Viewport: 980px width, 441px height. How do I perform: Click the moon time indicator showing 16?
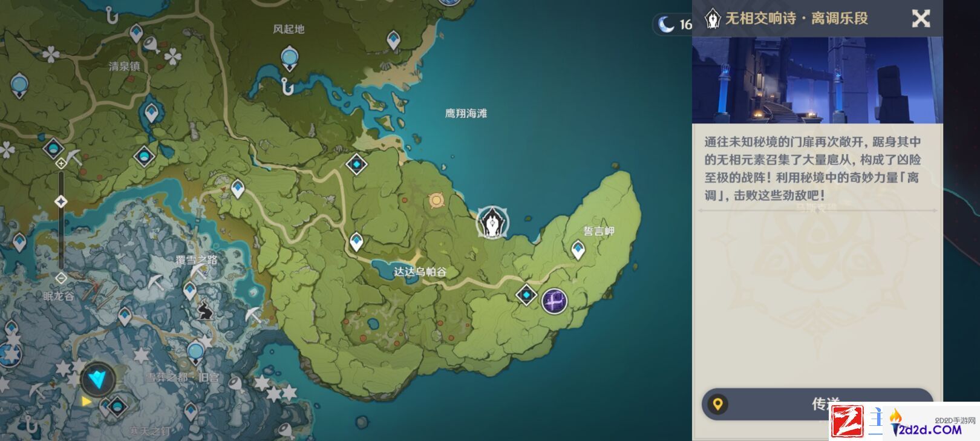point(675,24)
